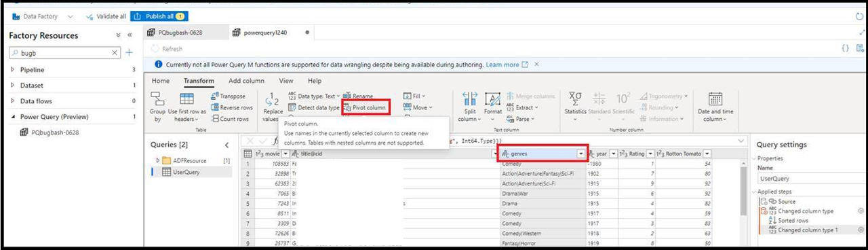This screenshot has height=250, width=868.
Task: Open the genres column filter dropdown
Action: coord(580,154)
